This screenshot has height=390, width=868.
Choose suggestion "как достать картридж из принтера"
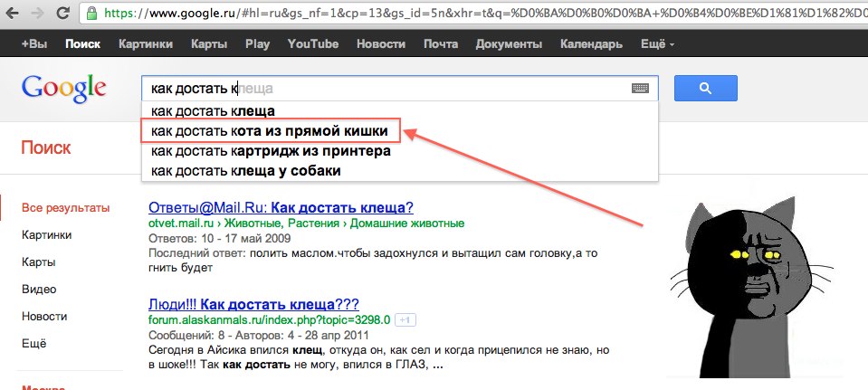(400, 151)
